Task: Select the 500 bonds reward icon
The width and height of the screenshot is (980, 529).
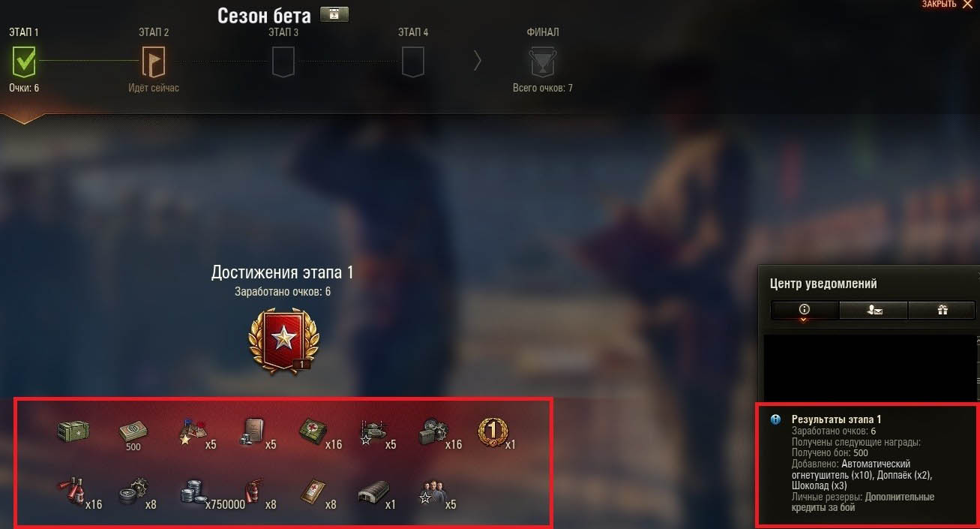Action: coord(133,433)
